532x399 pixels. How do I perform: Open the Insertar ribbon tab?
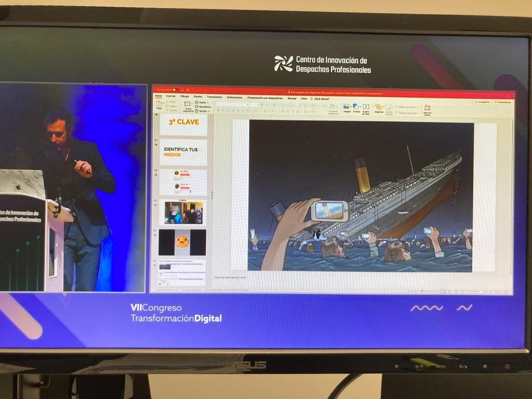171,96
